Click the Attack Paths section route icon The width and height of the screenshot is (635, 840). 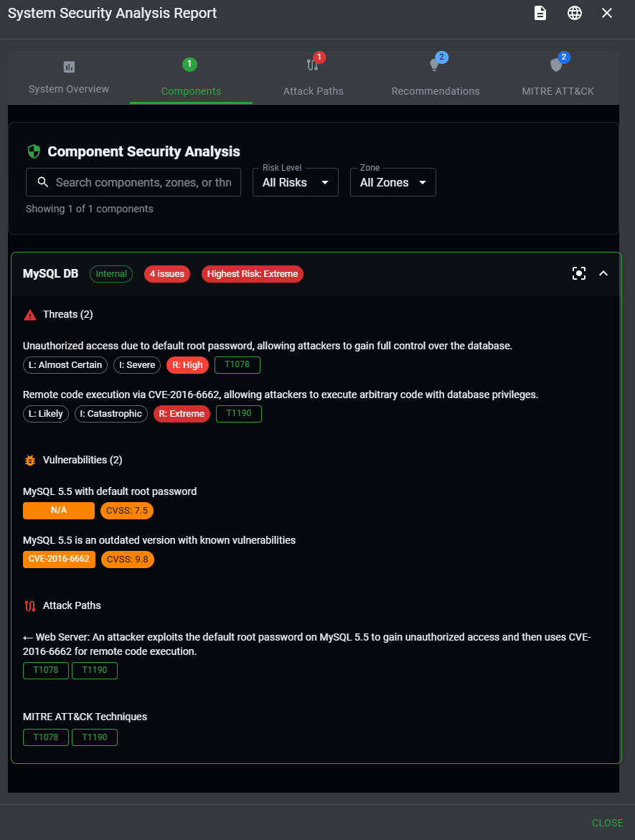pyautogui.click(x=29, y=606)
